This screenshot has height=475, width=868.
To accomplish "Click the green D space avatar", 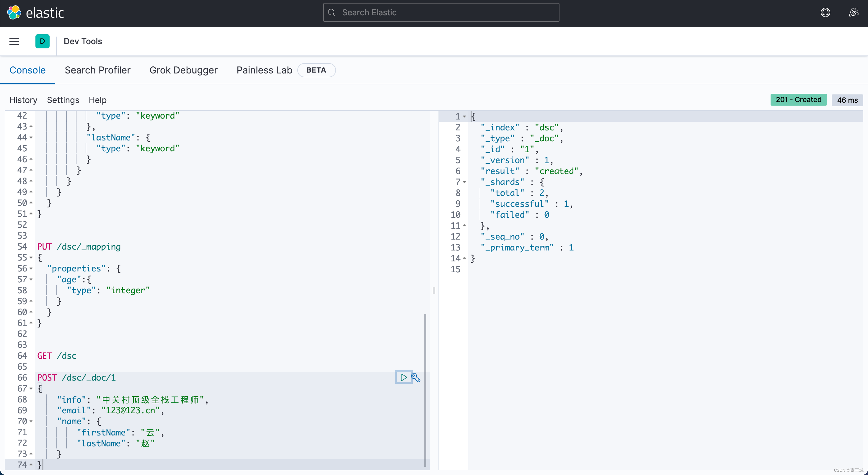I will (x=43, y=41).
